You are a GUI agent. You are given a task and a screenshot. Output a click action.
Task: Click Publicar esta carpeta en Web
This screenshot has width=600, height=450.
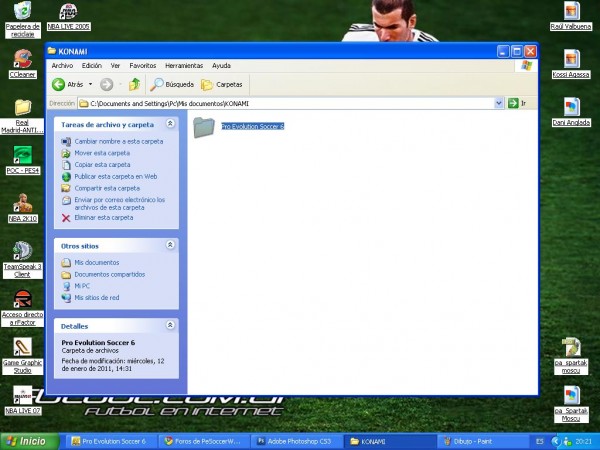[x=116, y=176]
